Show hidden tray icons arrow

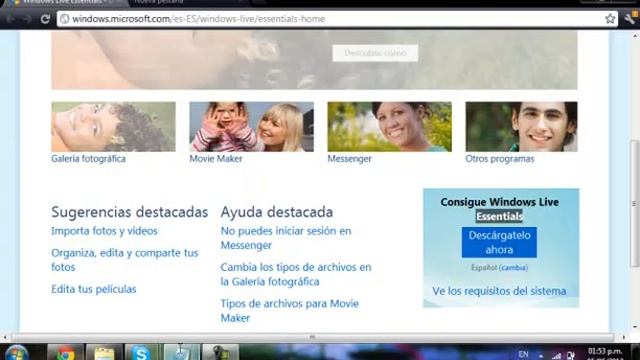541,356
